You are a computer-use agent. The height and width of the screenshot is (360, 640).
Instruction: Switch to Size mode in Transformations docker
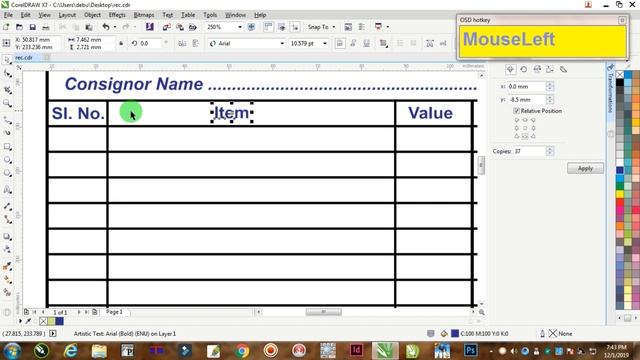550,69
